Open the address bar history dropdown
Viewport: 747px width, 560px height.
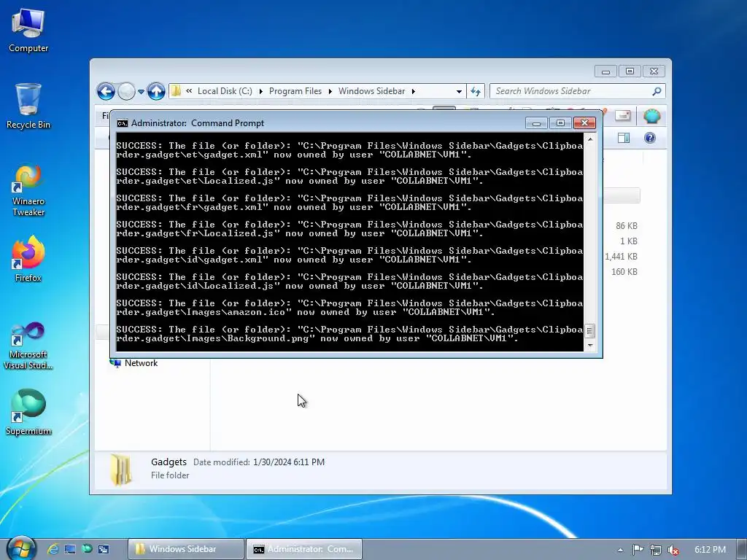pyautogui.click(x=459, y=91)
